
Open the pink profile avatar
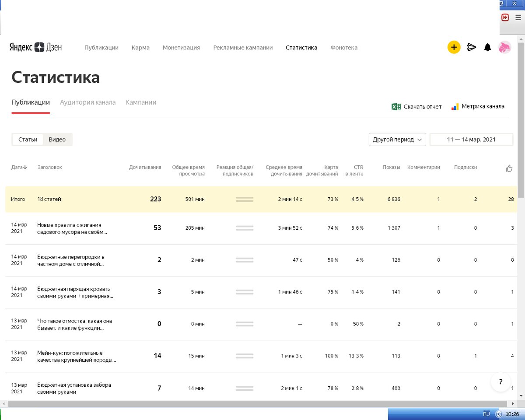(x=505, y=47)
